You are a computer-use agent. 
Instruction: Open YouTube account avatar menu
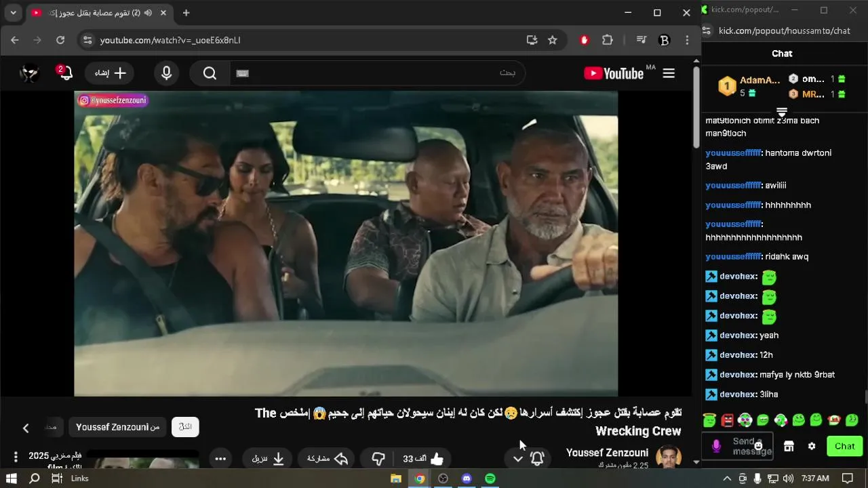pos(29,73)
